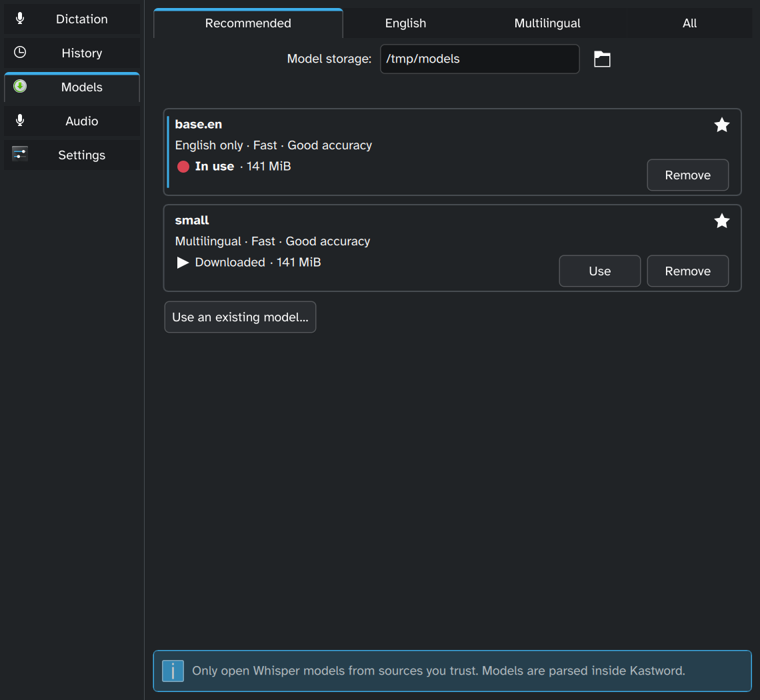Image resolution: width=760 pixels, height=700 pixels.
Task: Click the info icon in banner
Action: coord(173,671)
